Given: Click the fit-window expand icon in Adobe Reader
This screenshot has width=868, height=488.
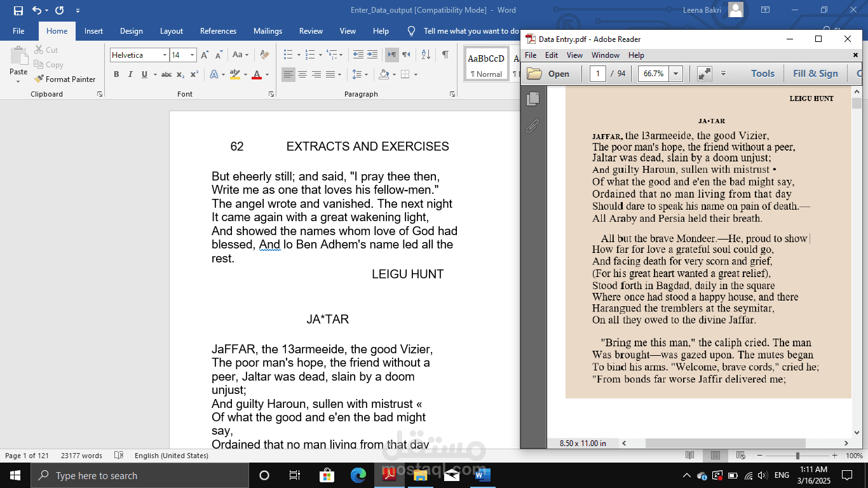Looking at the screenshot, I should 704,74.
